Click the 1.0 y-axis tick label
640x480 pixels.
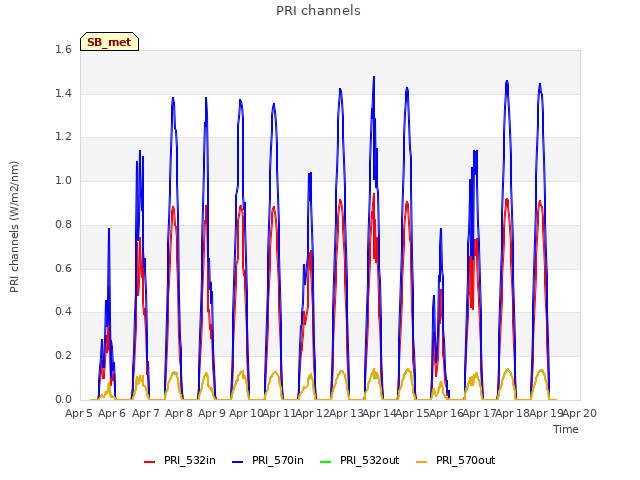tap(63, 180)
